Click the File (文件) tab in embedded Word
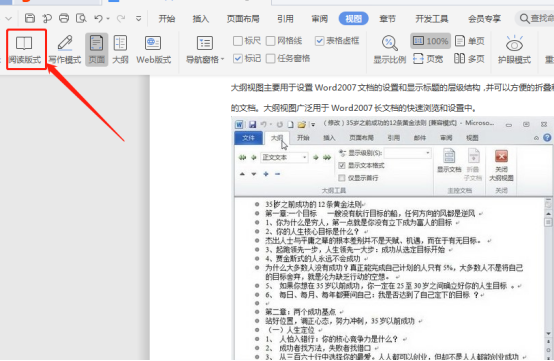This screenshot has height=361, width=554. coord(248,138)
